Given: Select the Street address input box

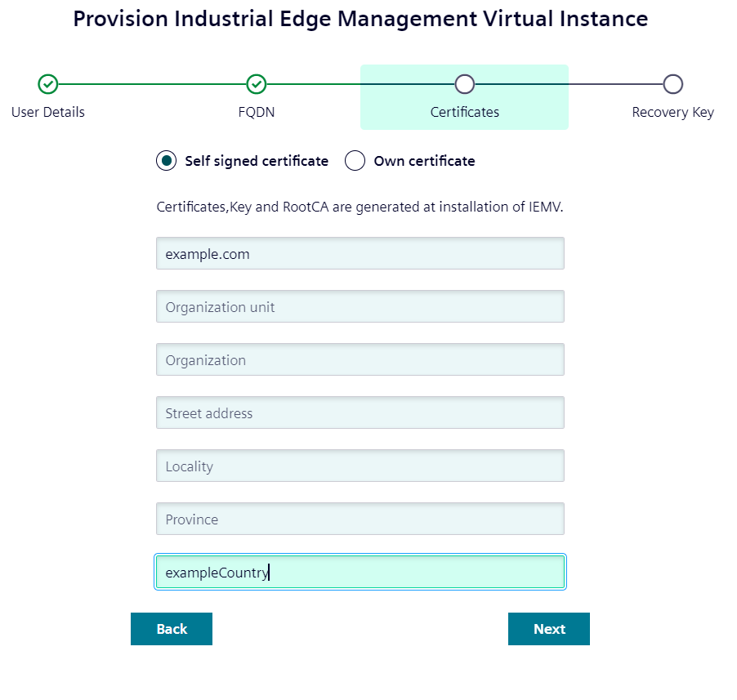Looking at the screenshot, I should [x=360, y=413].
